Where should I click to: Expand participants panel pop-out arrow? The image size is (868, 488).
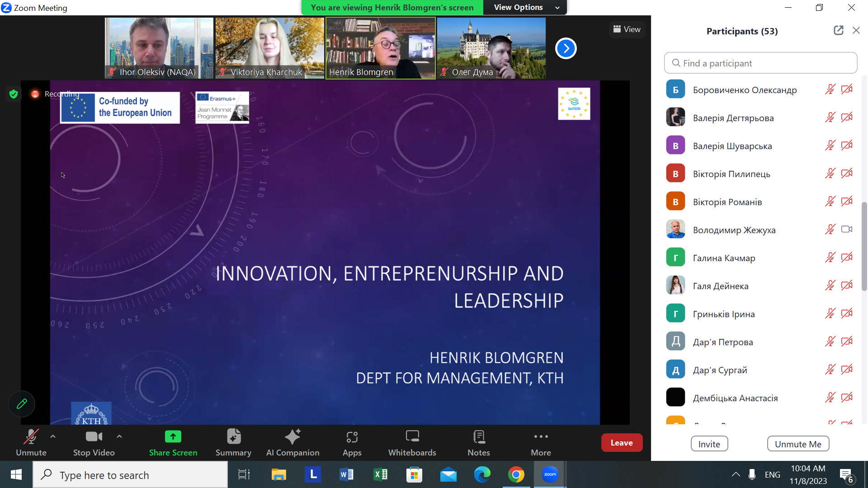(x=838, y=30)
